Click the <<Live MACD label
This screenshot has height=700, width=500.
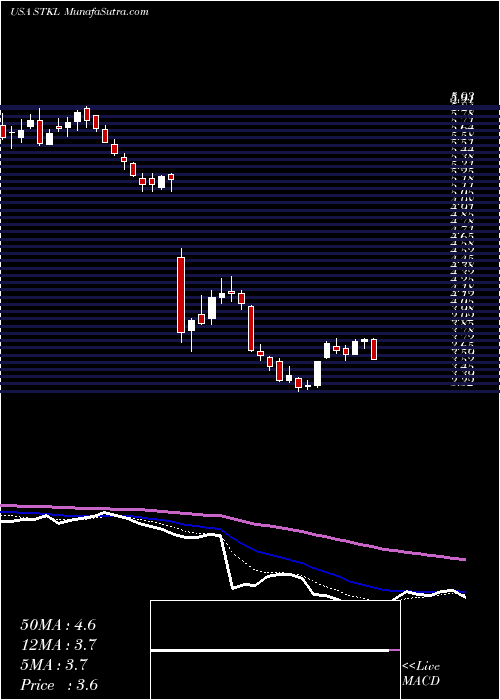click(x=421, y=673)
